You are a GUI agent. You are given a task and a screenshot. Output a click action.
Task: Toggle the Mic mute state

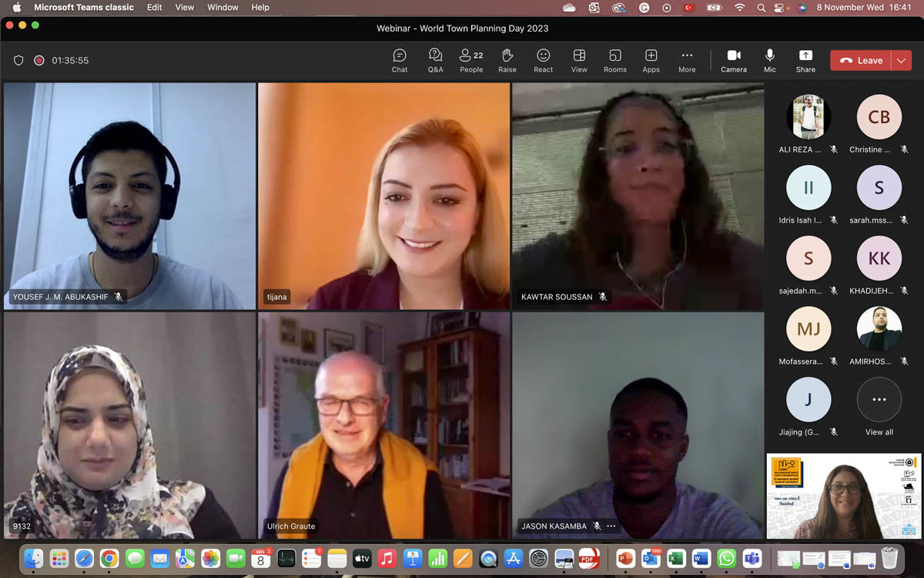point(769,60)
